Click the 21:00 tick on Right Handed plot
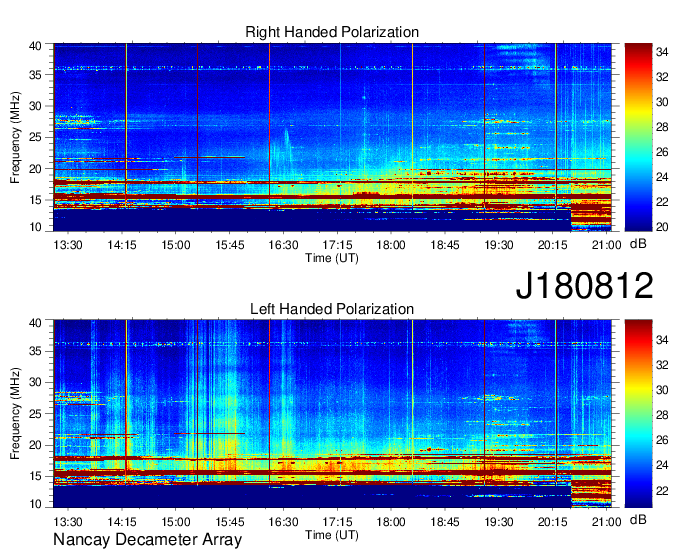Image resolution: width=680 pixels, height=552 pixels. coord(606,245)
